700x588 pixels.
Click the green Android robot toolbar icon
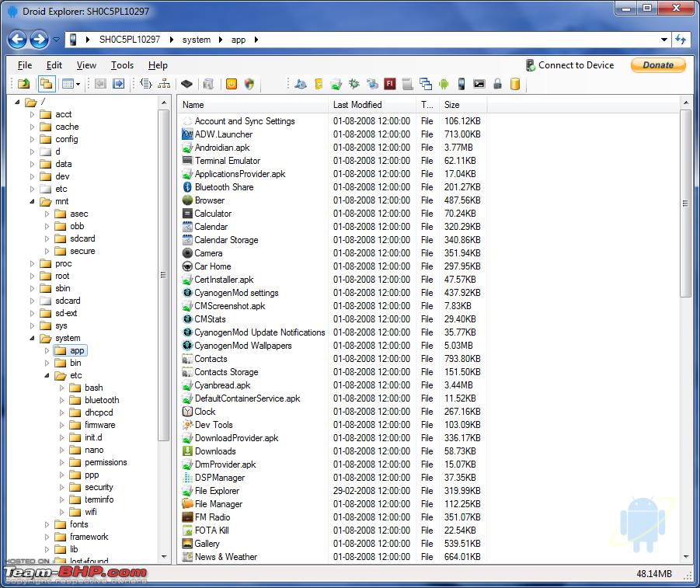point(444,83)
